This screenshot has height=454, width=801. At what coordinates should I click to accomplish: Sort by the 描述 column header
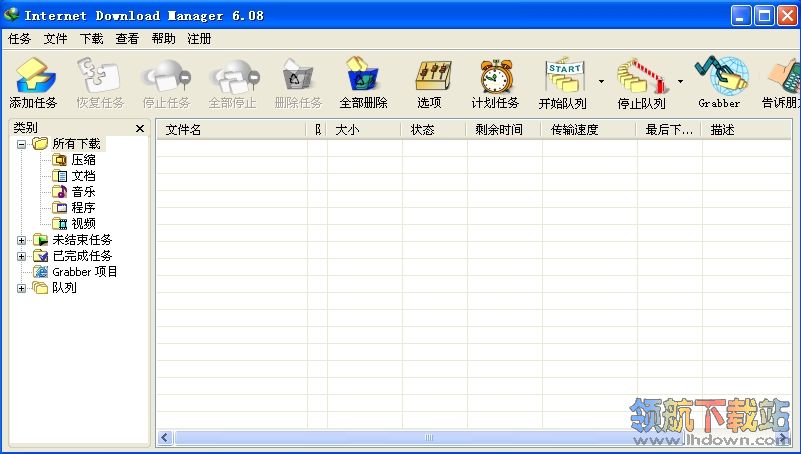pyautogui.click(x=746, y=130)
